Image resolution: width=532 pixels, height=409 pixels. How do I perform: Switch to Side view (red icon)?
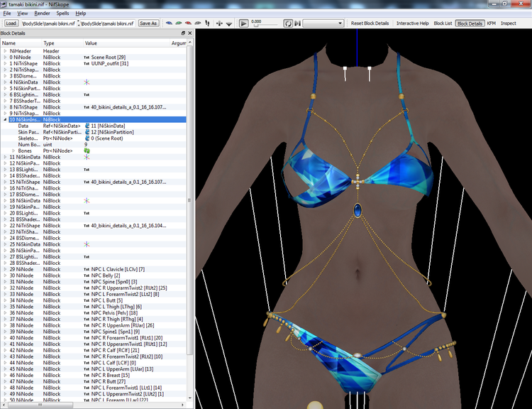click(188, 23)
